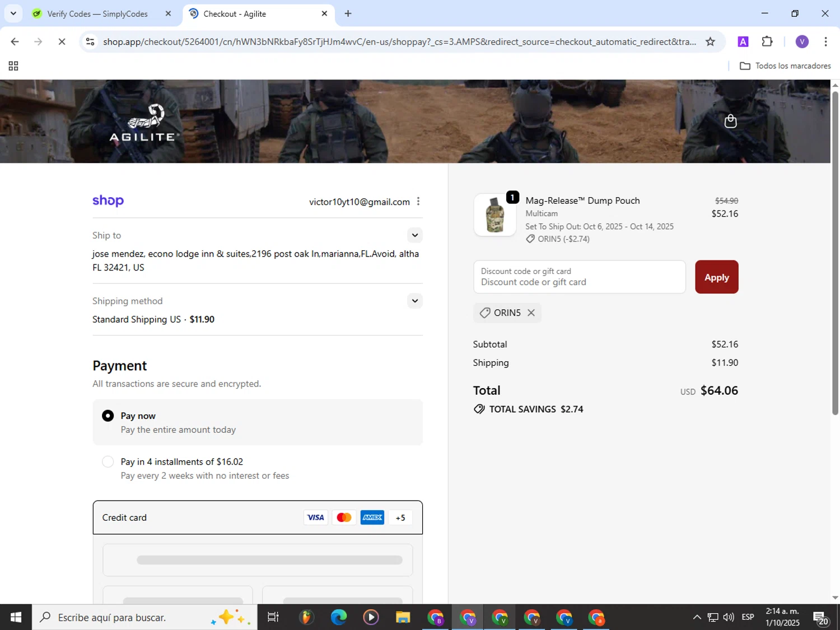Image resolution: width=840 pixels, height=630 pixels.
Task: Remove the ORIN5 discount code tag
Action: tap(531, 312)
